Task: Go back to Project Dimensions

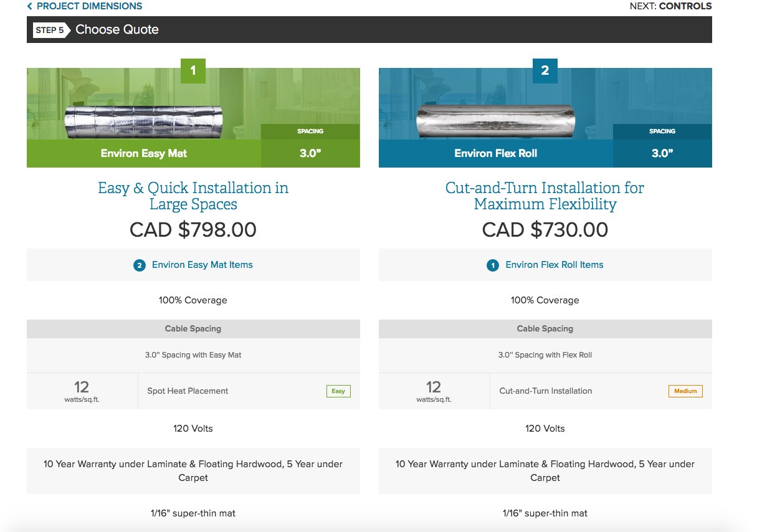Action: point(89,6)
